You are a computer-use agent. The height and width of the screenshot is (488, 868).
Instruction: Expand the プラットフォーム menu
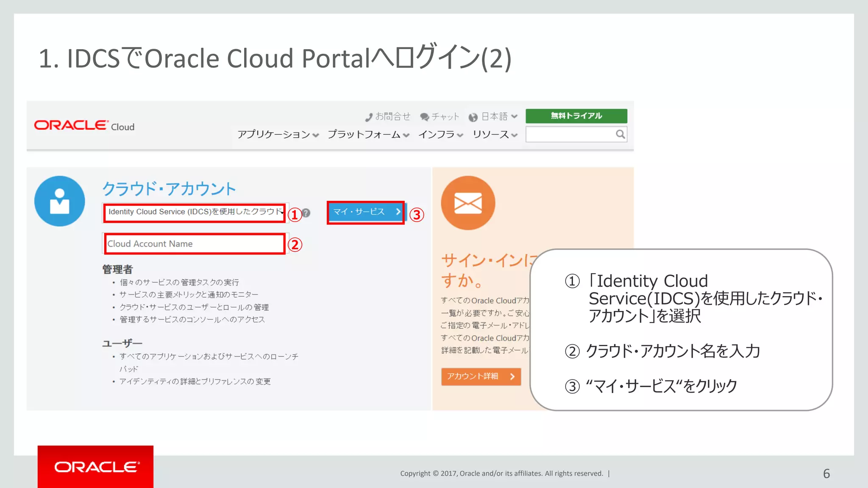368,134
